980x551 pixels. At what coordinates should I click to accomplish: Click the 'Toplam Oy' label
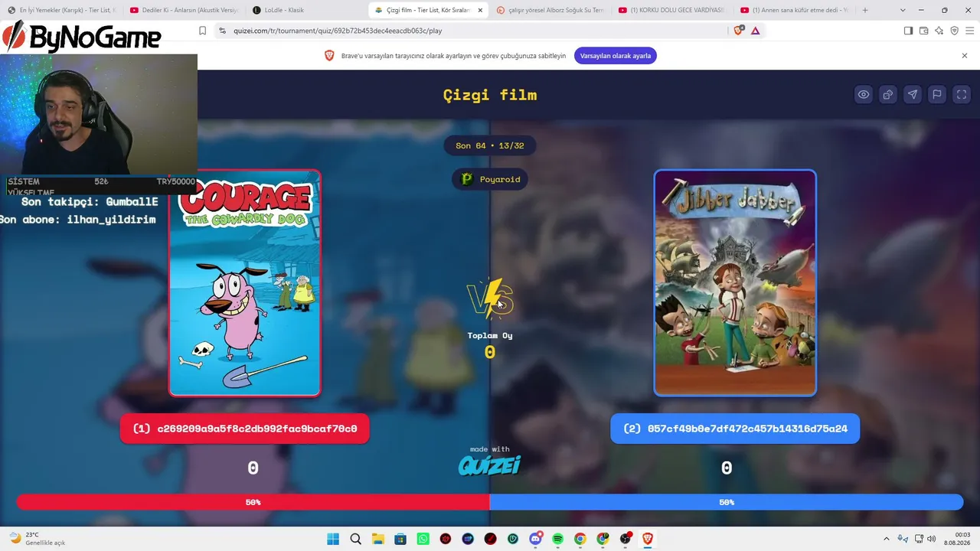click(490, 335)
